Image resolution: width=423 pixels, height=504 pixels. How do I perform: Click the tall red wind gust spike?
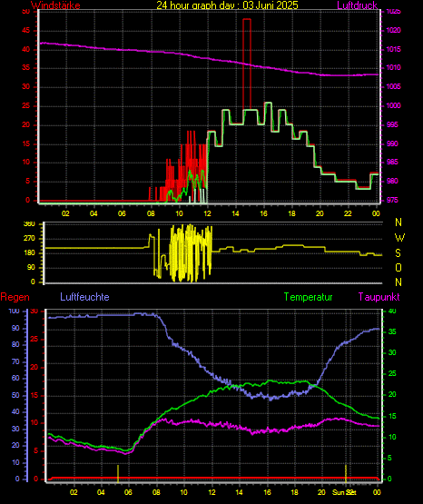[x=247, y=64]
